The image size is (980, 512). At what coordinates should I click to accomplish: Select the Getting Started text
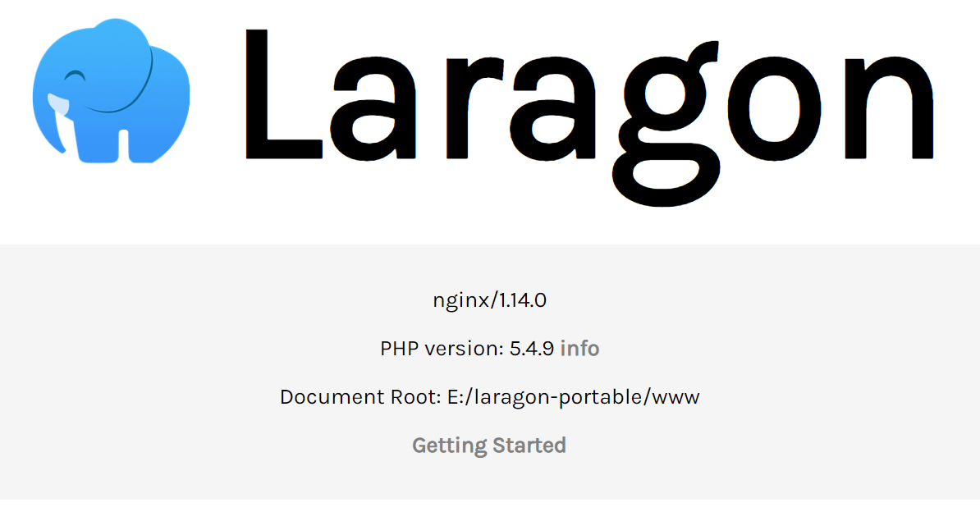489,446
